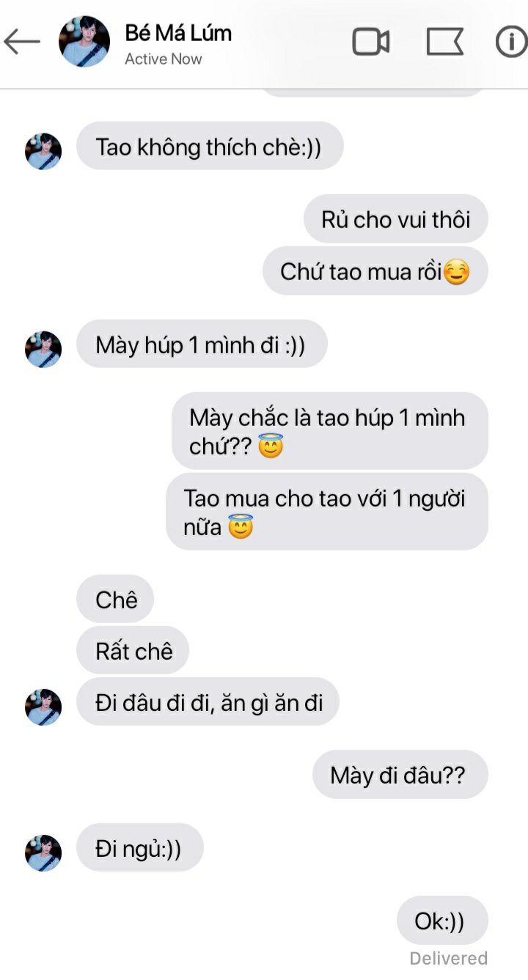Tap the avatar beside "Tao không thích chè:))"
Image resolution: width=528 pixels, height=980 pixels.
43,152
